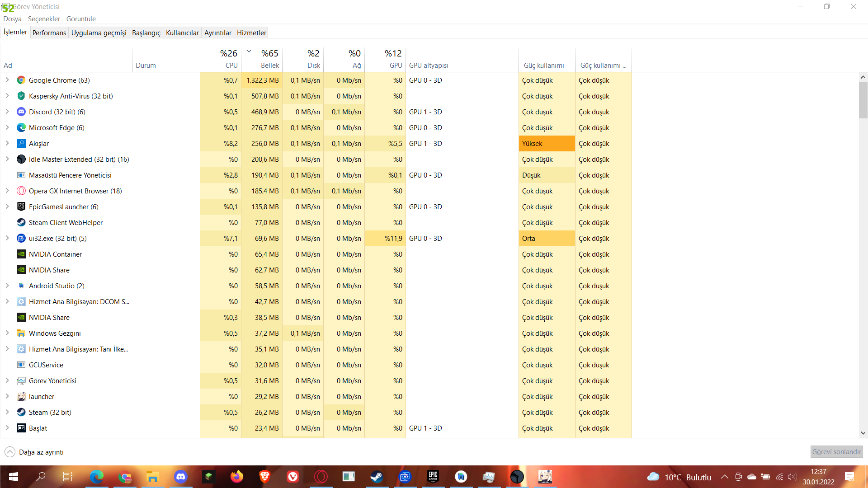Open Firefox from the taskbar
The width and height of the screenshot is (868, 488).
click(x=236, y=477)
